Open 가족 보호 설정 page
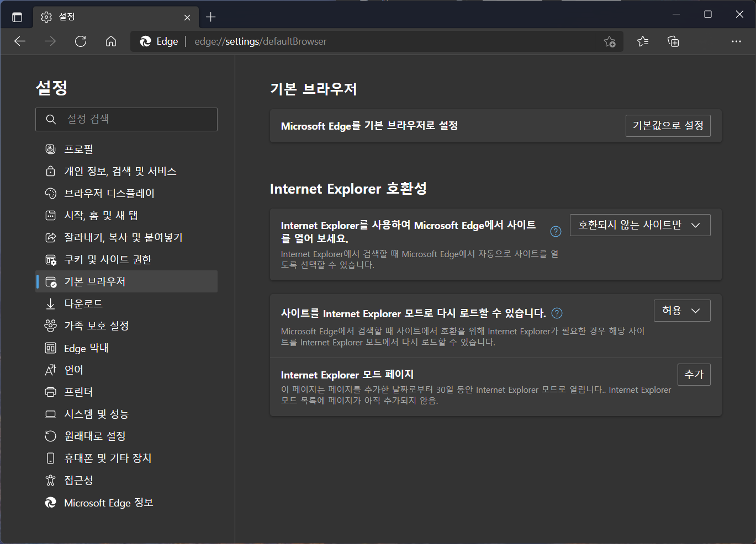 (x=126, y=326)
